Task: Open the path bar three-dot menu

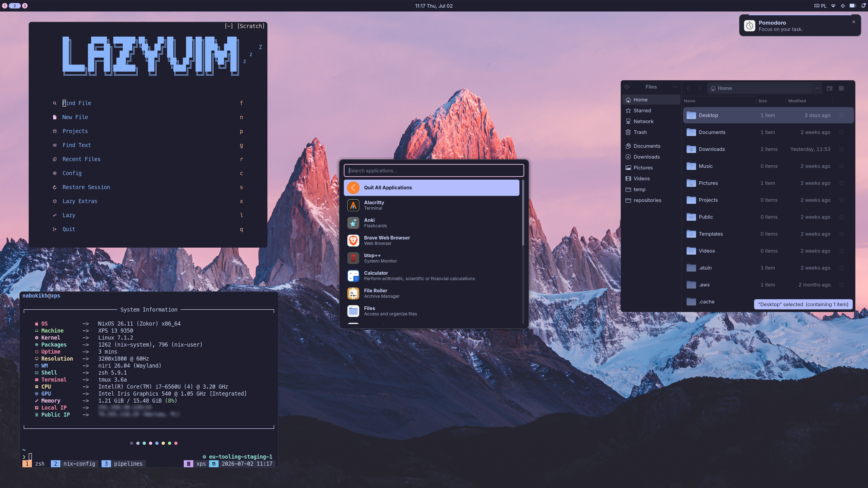Action: click(817, 88)
